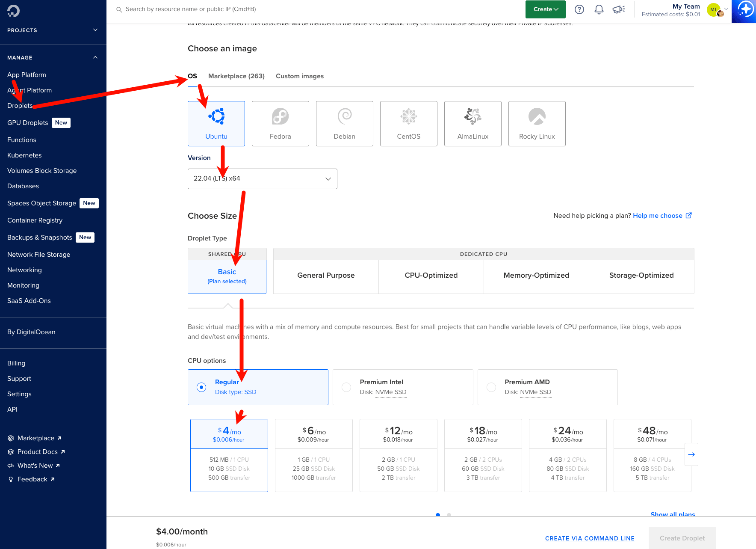This screenshot has height=549, width=756.
Task: Choose the $6/mo plan card
Action: click(x=314, y=455)
